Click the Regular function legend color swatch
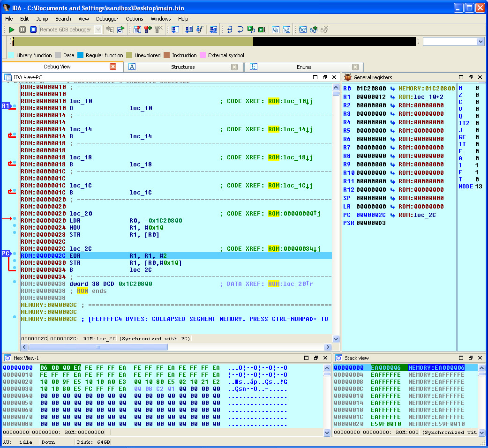This screenshot has width=488, height=448. 80,55
